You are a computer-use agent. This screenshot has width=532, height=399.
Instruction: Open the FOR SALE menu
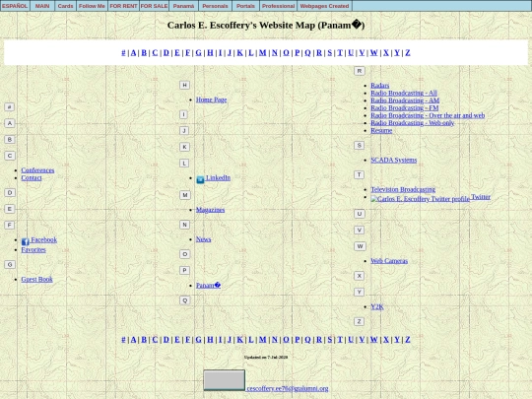[x=154, y=6]
